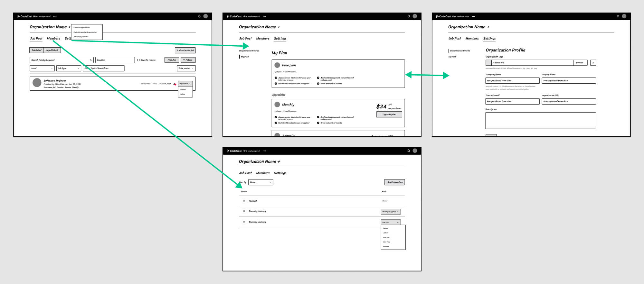Open three-dots menu on My Plan screen header
Screen dimensions: 644x284
264,16
